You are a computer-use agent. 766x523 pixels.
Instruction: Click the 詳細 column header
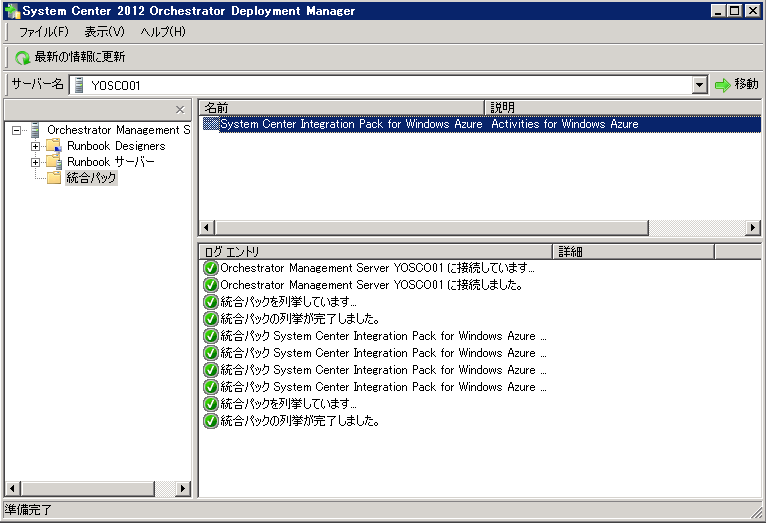click(x=633, y=252)
